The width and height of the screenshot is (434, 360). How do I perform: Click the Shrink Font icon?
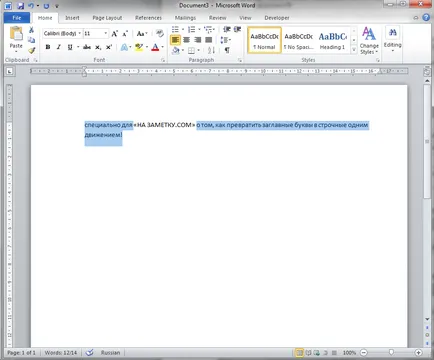(125, 34)
